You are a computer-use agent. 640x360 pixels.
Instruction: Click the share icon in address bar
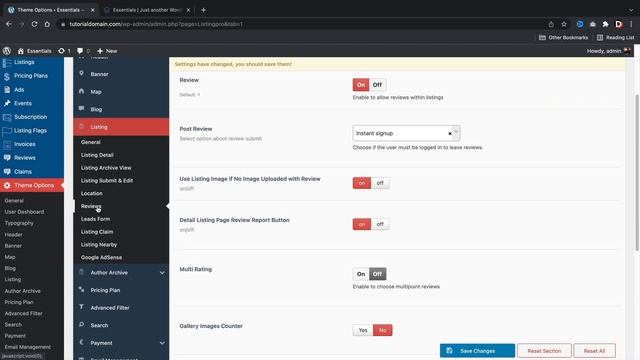551,24
